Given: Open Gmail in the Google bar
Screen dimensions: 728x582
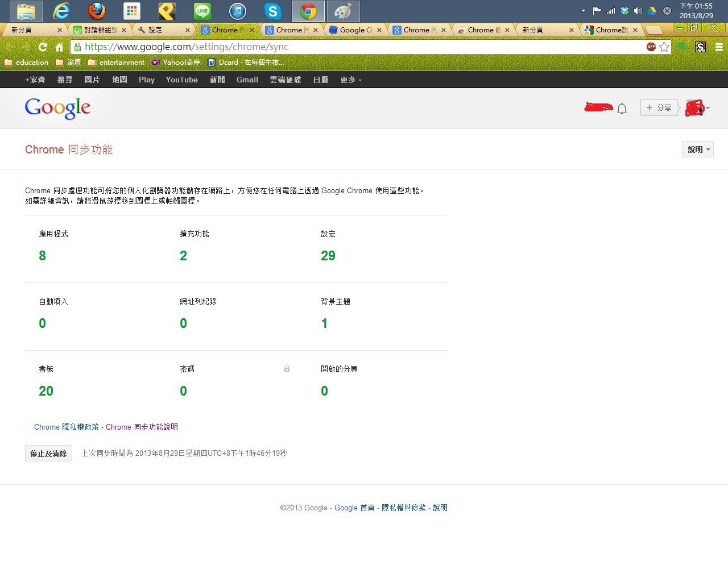Looking at the screenshot, I should coord(247,80).
